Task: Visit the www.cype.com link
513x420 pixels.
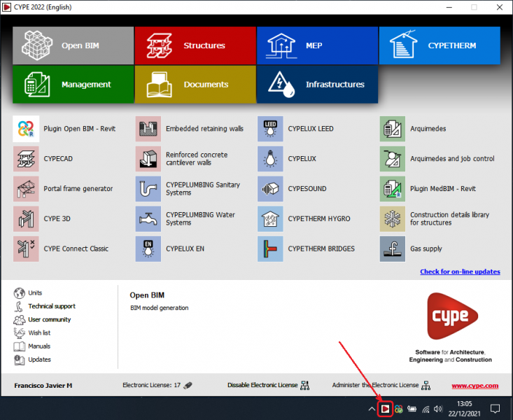Action: point(475,386)
